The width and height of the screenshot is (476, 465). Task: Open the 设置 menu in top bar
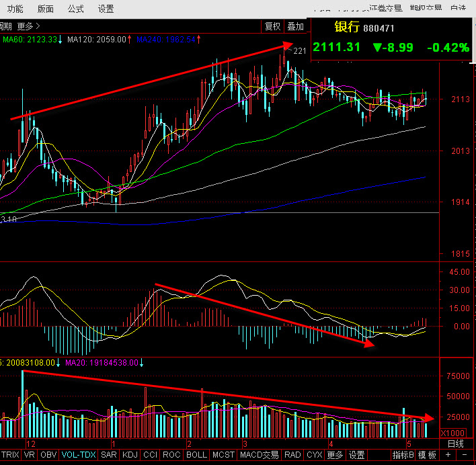[106, 9]
